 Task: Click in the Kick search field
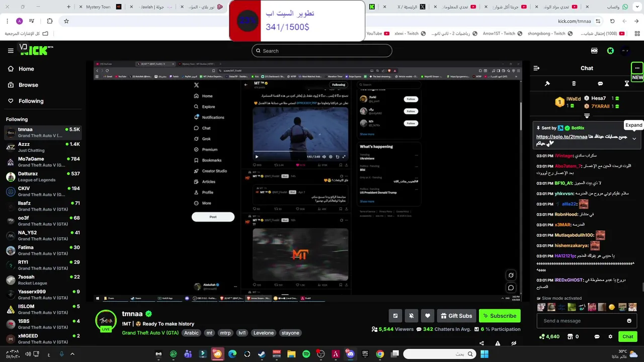pyautogui.click(x=322, y=51)
